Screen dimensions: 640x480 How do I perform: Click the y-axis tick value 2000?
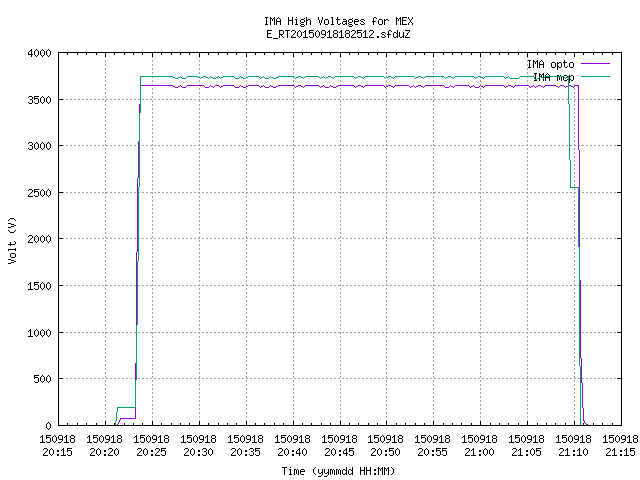(40, 239)
